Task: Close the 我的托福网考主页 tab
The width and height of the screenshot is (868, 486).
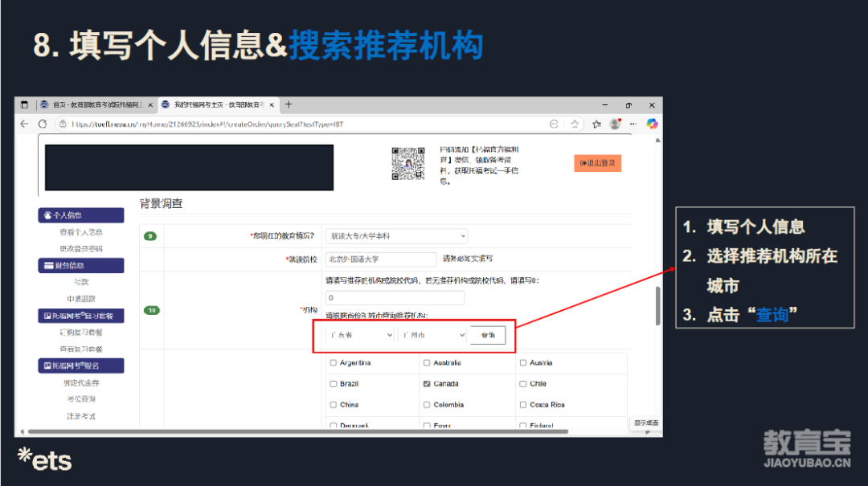Action: coord(272,104)
